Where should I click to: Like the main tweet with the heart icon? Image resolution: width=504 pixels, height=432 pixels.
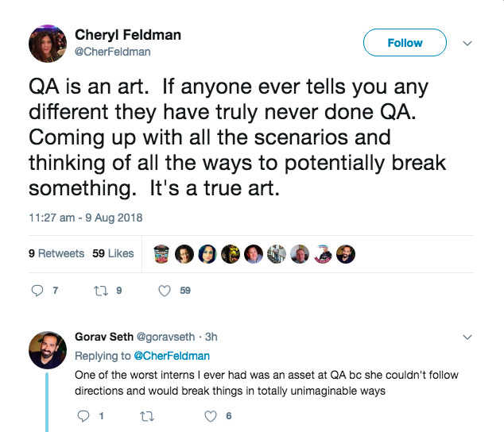click(165, 291)
